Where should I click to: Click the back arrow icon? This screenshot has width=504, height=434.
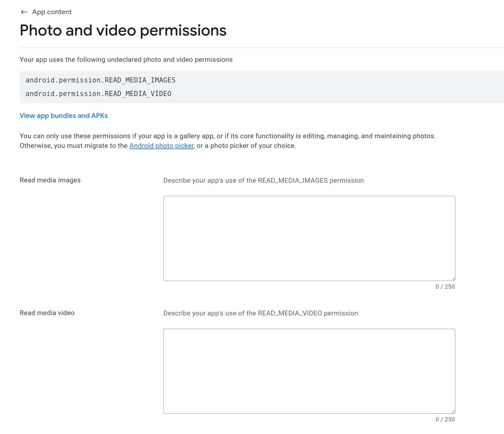tap(24, 12)
